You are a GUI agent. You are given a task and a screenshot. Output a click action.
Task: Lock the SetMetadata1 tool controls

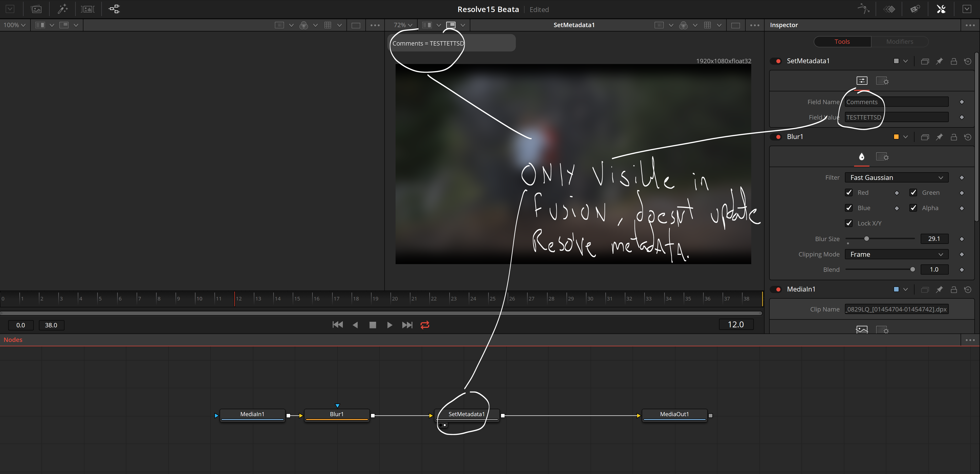(954, 61)
